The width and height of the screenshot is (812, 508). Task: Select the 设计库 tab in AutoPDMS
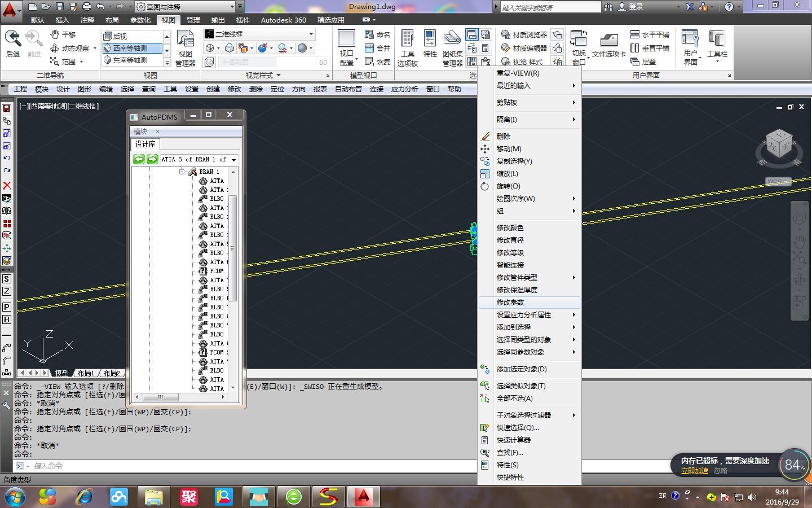click(145, 144)
